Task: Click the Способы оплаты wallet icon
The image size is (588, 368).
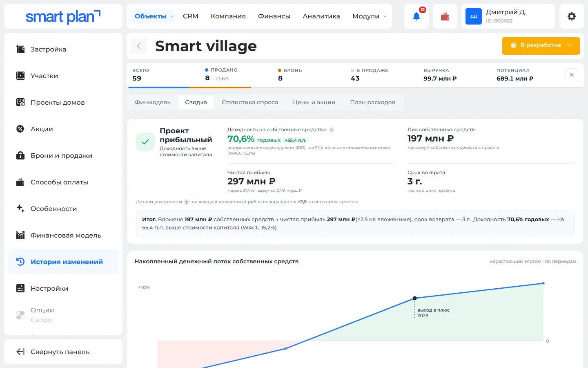Action: tap(20, 182)
